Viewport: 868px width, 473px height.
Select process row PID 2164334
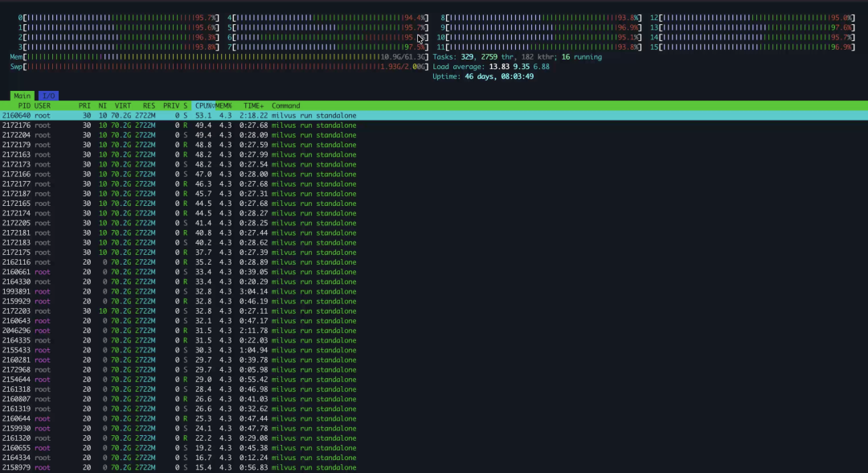click(434, 458)
